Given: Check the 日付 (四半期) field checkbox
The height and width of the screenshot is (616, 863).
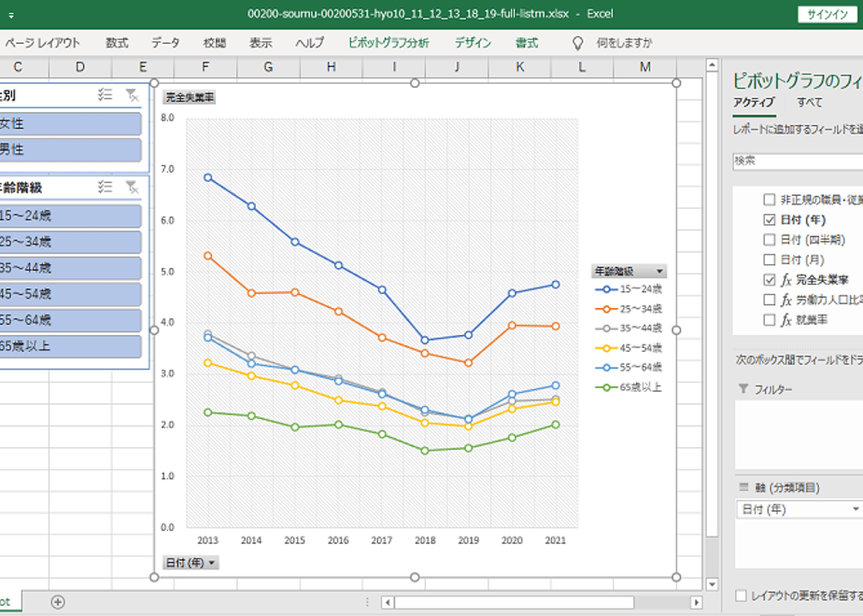Looking at the screenshot, I should pos(770,240).
